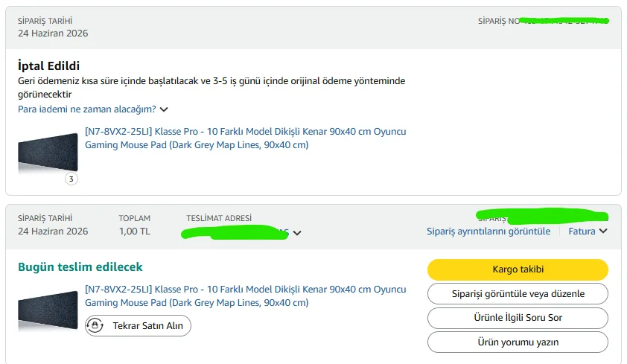Screen dimensions: 627x364
Task: Click the cancelled order's mouse pad thumbnail
Action: pyautogui.click(x=48, y=153)
